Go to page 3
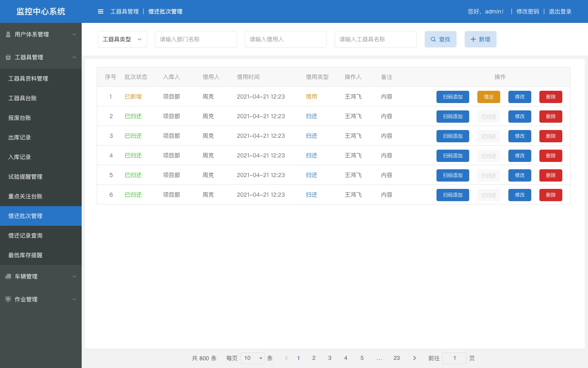588x368 pixels. [330, 358]
